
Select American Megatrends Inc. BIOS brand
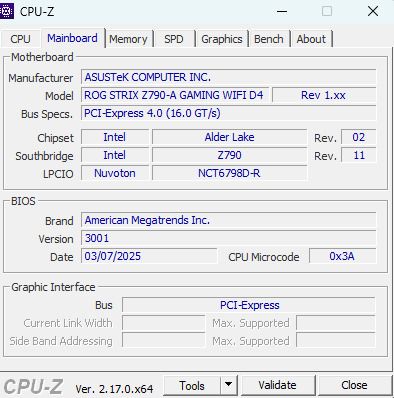click(229, 220)
